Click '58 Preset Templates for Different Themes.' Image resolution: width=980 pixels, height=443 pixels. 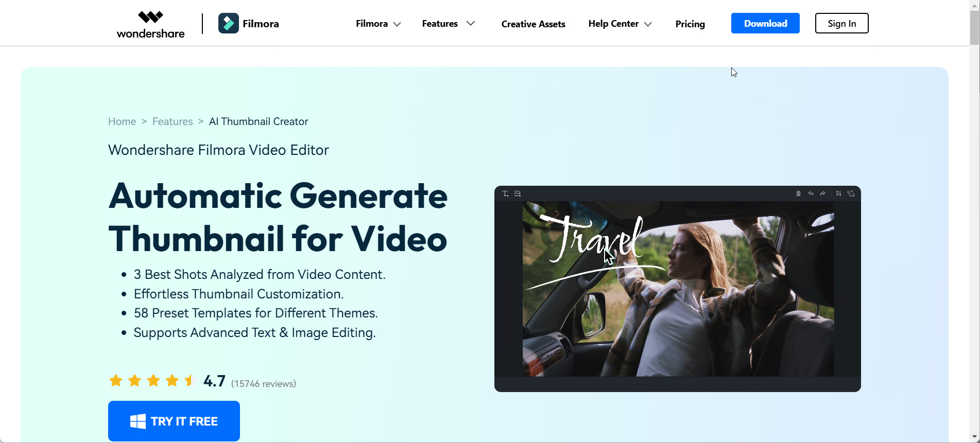[256, 313]
